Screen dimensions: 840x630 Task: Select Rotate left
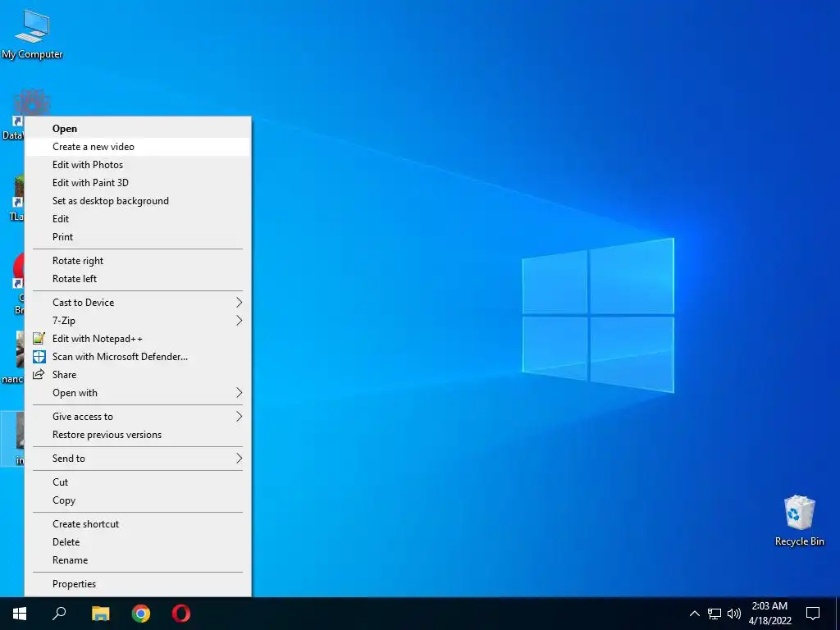tap(138, 279)
